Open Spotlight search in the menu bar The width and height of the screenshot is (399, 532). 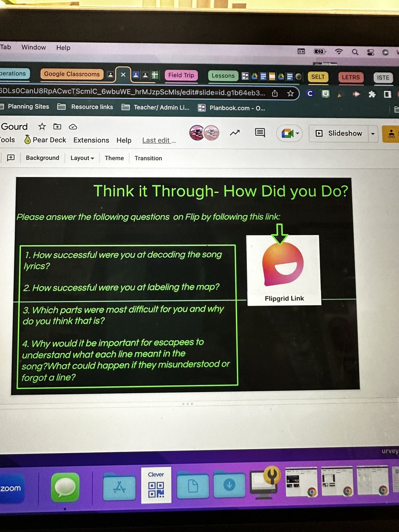tap(355, 52)
